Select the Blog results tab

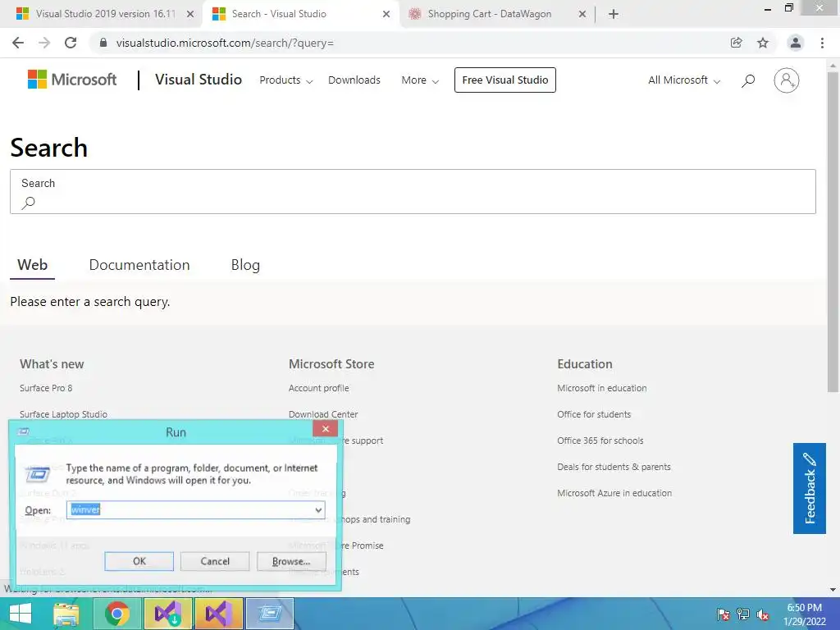tap(245, 265)
